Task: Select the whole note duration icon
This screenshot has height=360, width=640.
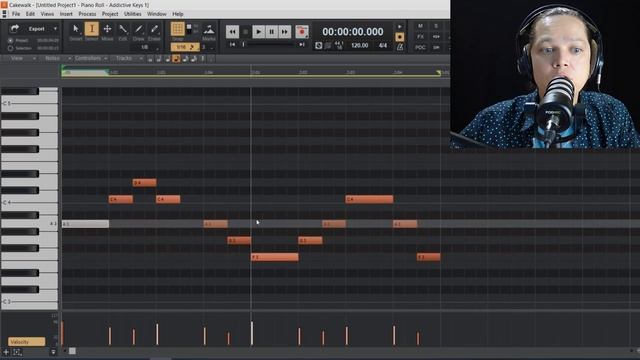Action: click(150, 59)
